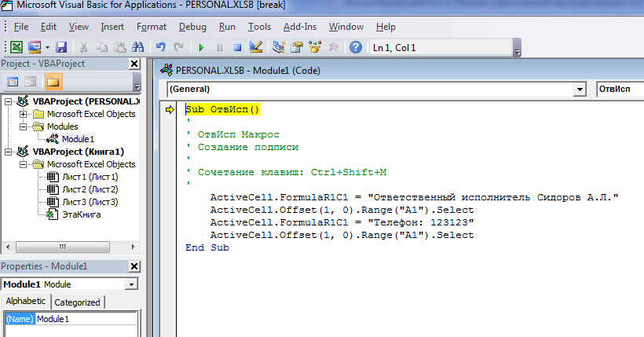
Task: Open the Properties Window toolbar icon
Action: click(297, 47)
